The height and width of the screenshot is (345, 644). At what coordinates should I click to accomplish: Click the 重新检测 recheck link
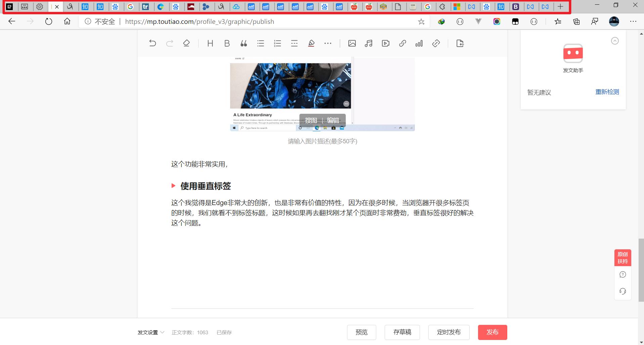click(607, 92)
